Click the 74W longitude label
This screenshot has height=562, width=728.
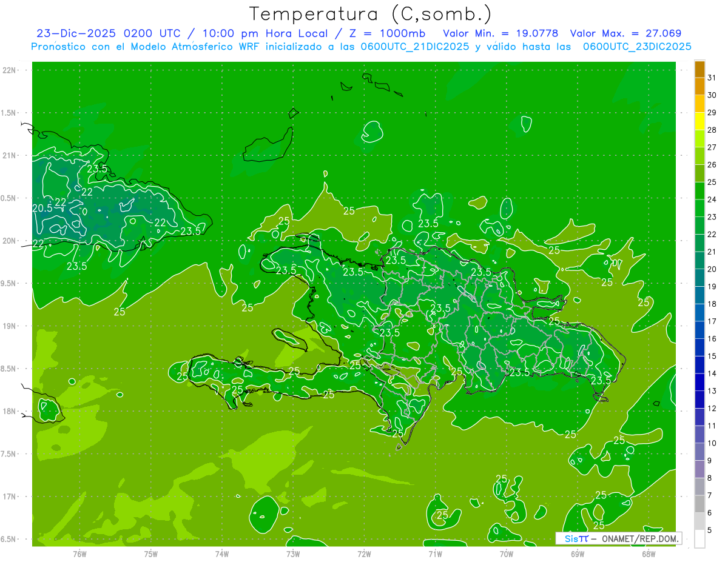pyautogui.click(x=222, y=554)
